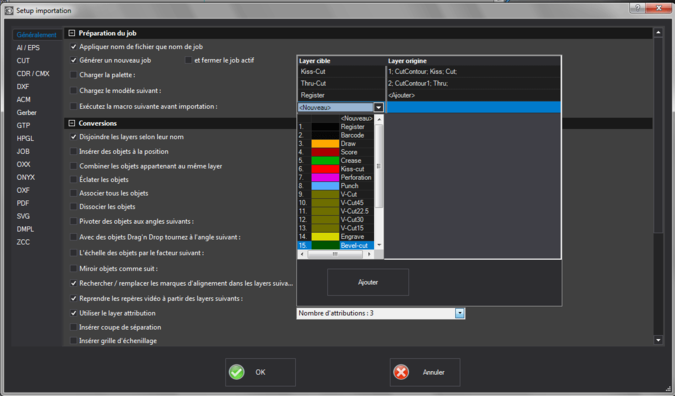Open the 'CDR / CMX' tab
Viewport: 675px width, 396px height.
pyautogui.click(x=33, y=74)
